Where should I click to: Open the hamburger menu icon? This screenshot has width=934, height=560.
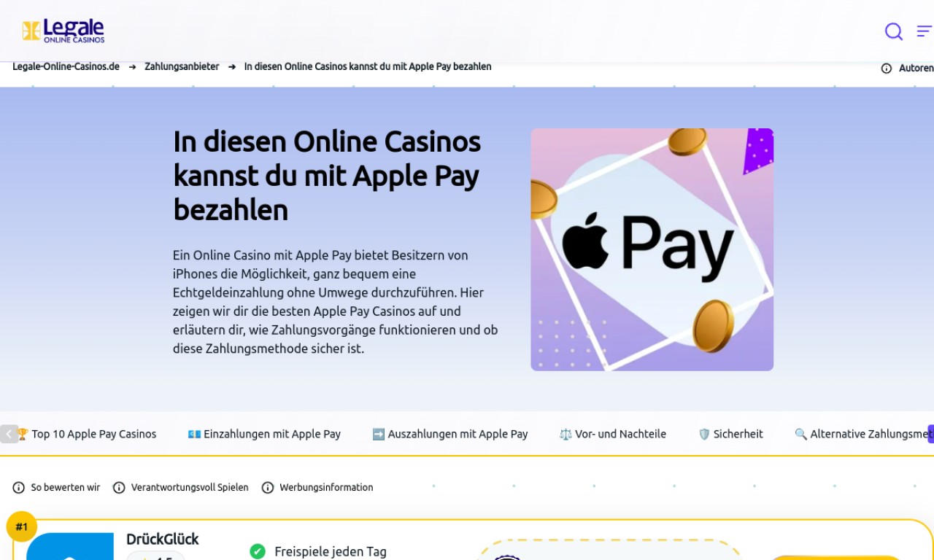point(925,31)
